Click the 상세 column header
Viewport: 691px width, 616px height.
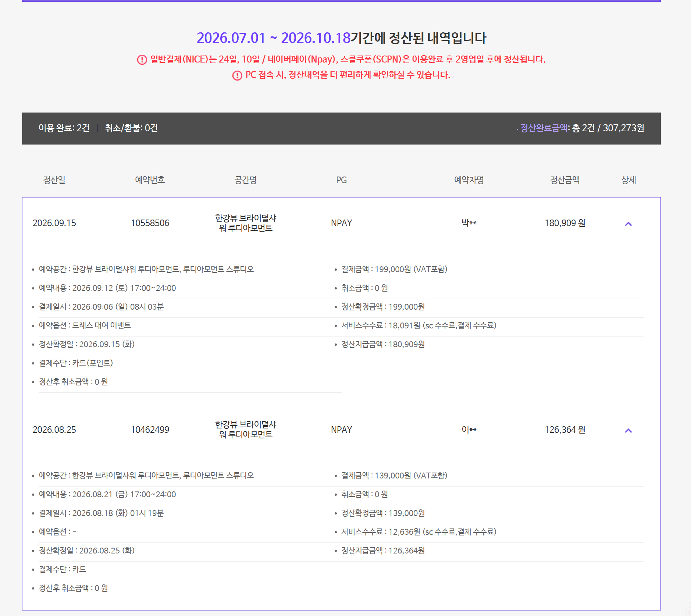(x=628, y=180)
